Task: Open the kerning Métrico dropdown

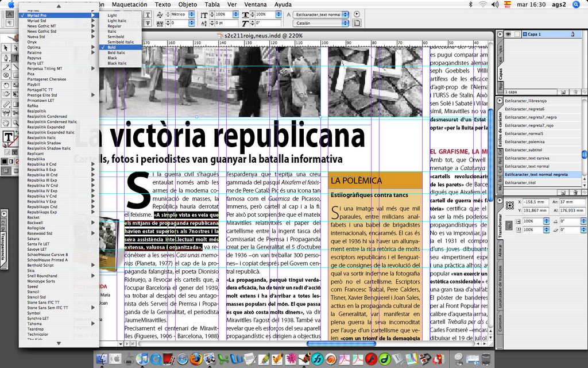Action: (x=192, y=14)
